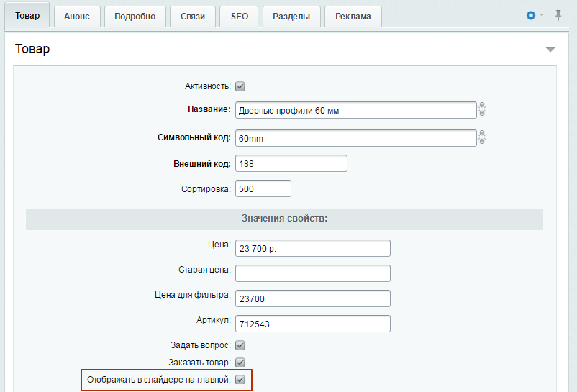
Task: Focus the Старая цена empty field
Action: (x=312, y=273)
